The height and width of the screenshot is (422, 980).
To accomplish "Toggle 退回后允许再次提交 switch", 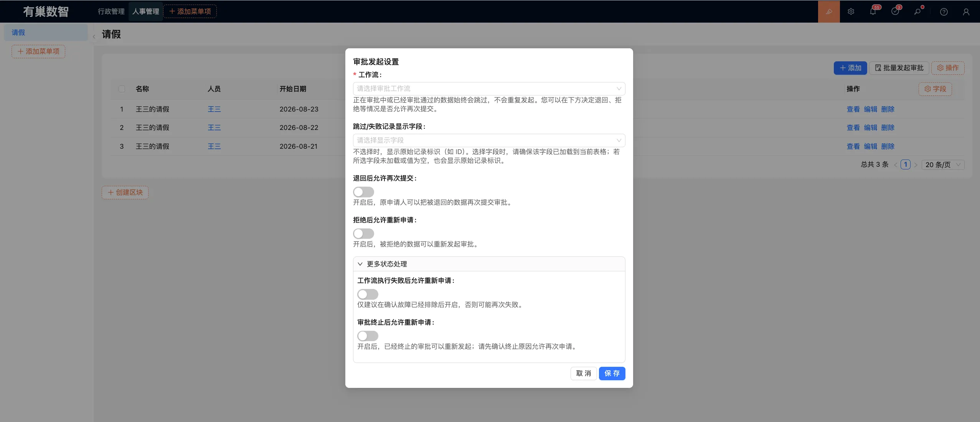I will [x=363, y=192].
